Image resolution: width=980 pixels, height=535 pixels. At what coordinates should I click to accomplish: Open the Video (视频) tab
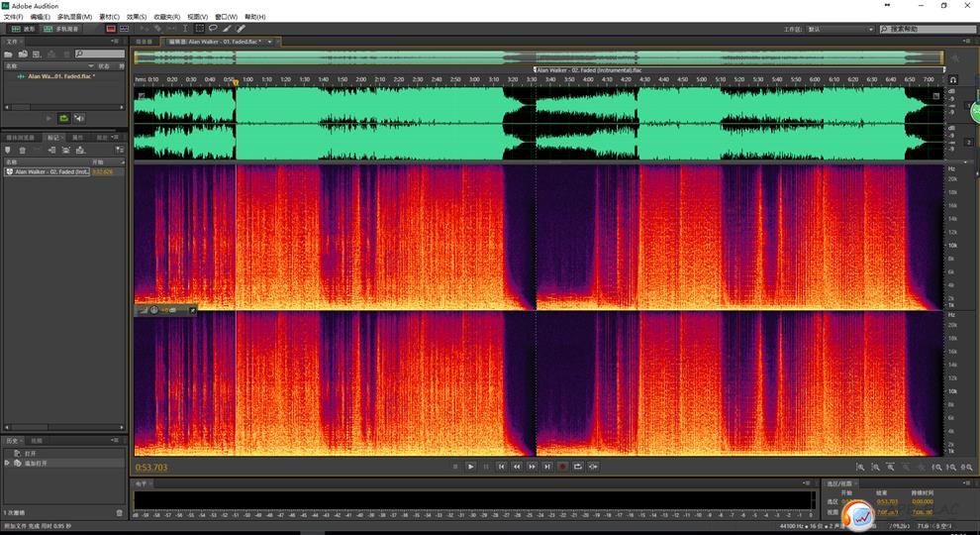click(x=37, y=441)
